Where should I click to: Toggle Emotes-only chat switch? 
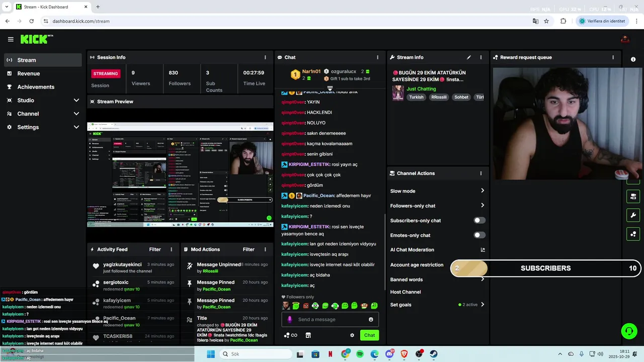coord(479,235)
